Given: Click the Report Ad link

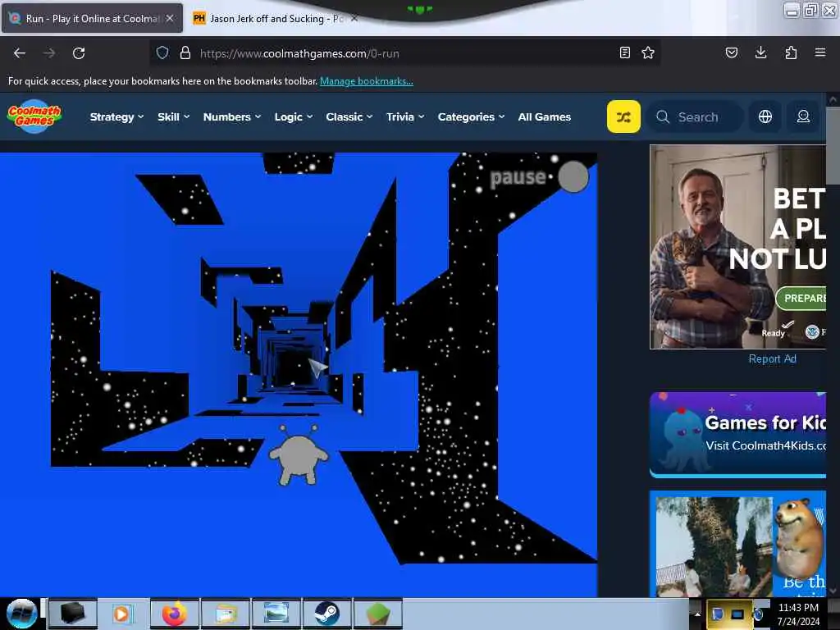Looking at the screenshot, I should [x=772, y=359].
